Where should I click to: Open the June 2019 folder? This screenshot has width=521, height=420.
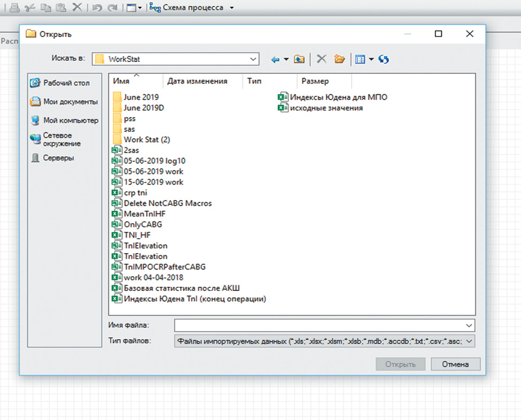141,97
